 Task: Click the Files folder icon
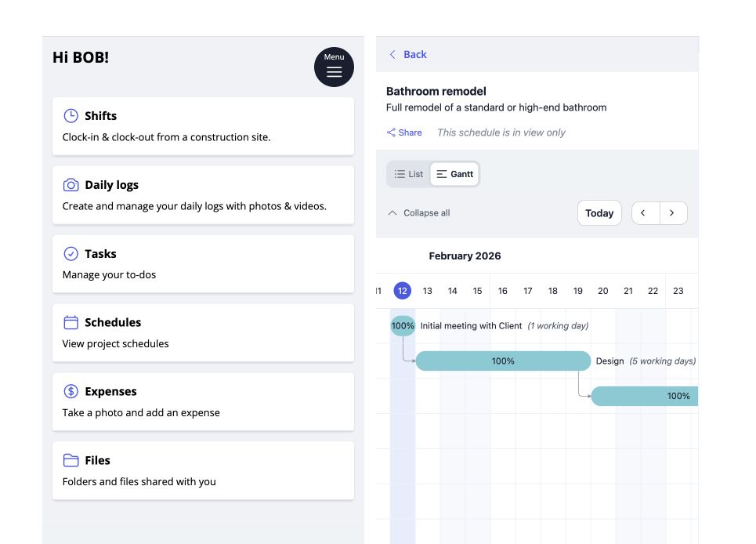point(71,460)
